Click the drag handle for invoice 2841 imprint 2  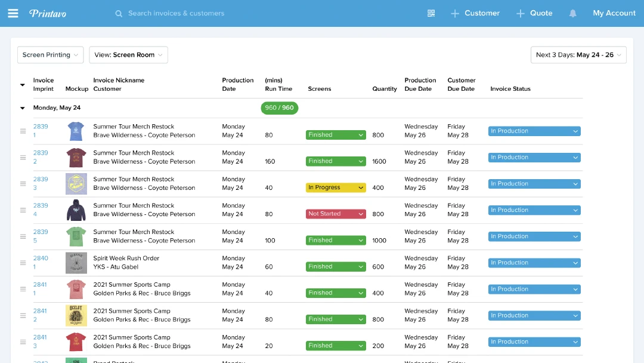[23, 315]
